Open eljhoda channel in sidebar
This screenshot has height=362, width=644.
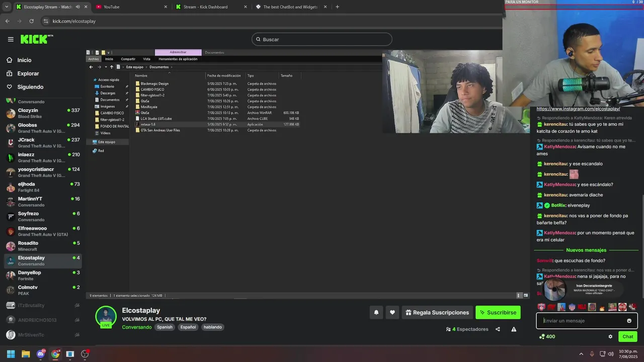(42, 187)
